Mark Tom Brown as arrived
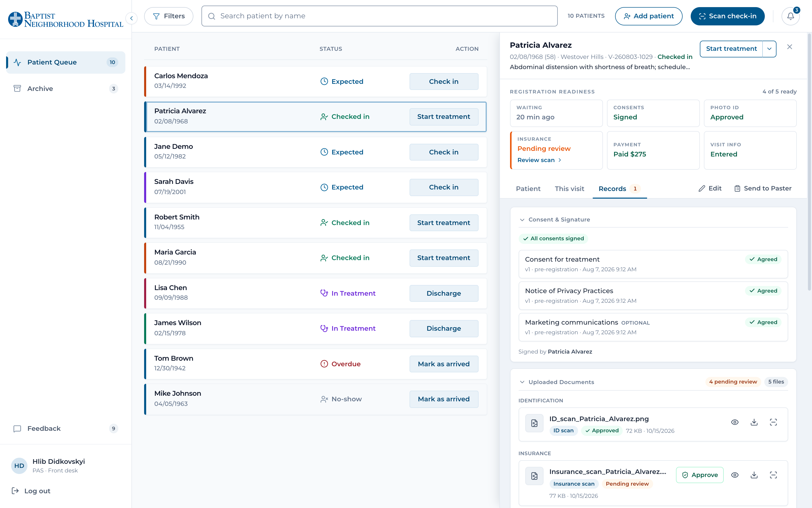 (444, 364)
